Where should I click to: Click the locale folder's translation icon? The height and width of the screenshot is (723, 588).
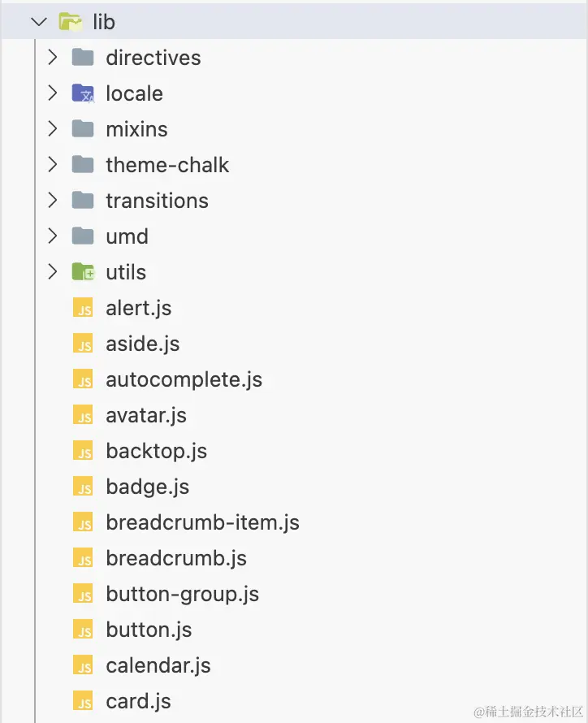[x=83, y=94]
